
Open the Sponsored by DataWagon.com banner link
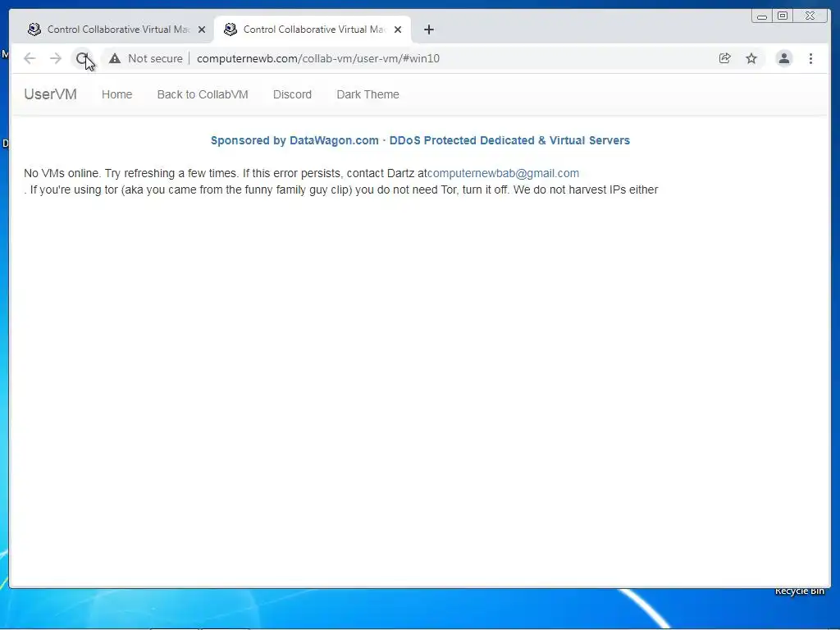coord(420,140)
